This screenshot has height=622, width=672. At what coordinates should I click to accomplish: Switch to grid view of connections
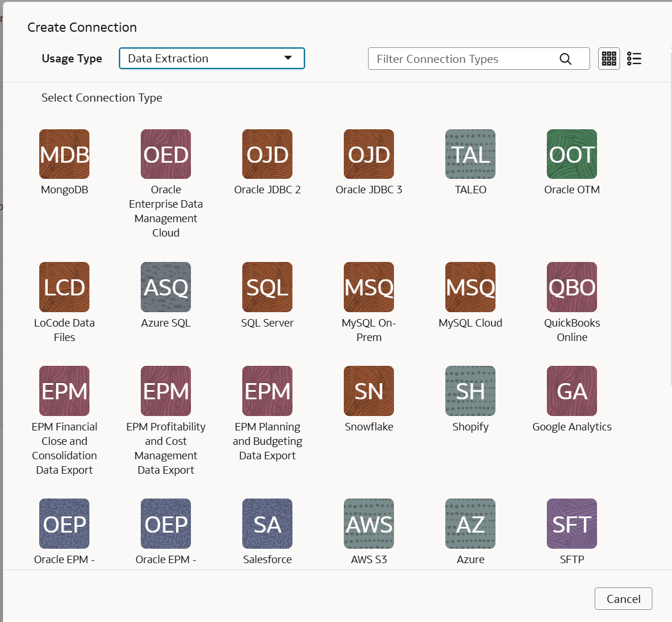pos(609,58)
